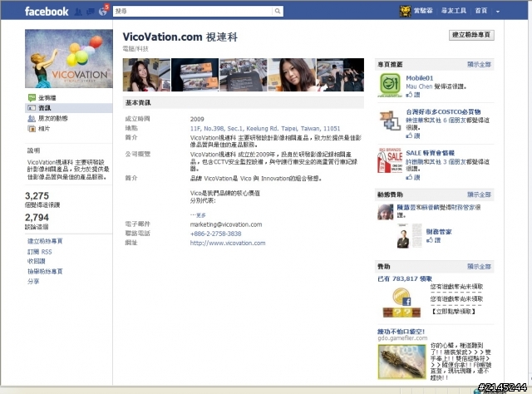Open the 783,817 ad headline link
Viewport: 532px width, 394px height.
405,279
